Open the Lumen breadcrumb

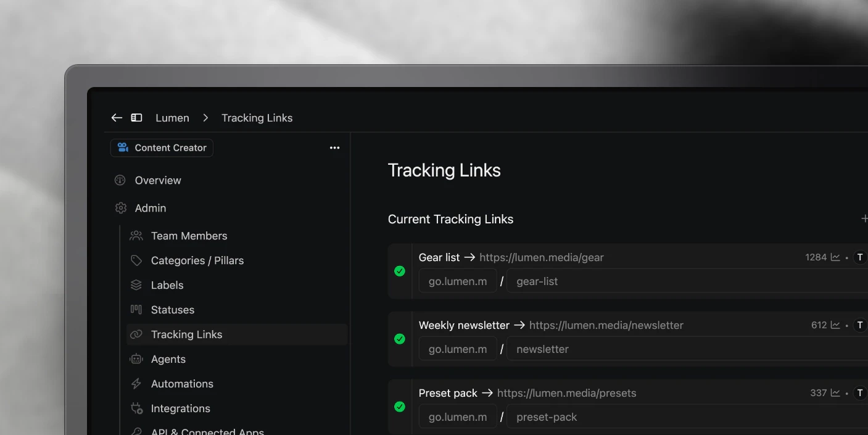pyautogui.click(x=172, y=118)
